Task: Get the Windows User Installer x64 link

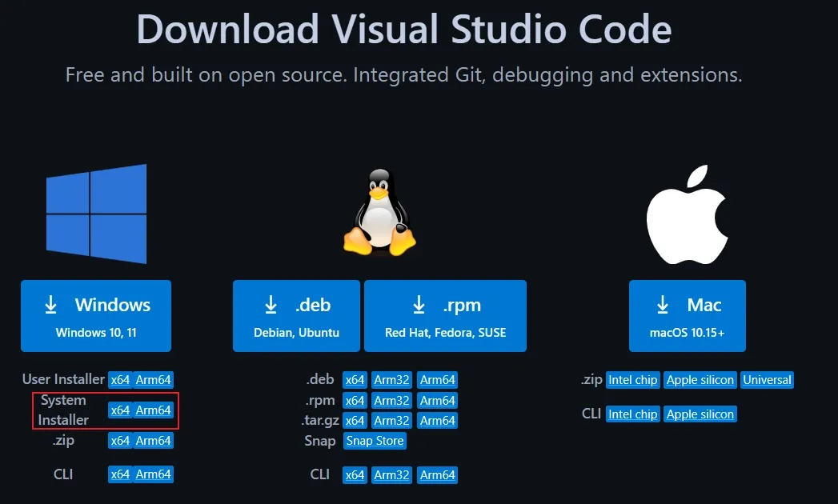Action: (x=120, y=379)
